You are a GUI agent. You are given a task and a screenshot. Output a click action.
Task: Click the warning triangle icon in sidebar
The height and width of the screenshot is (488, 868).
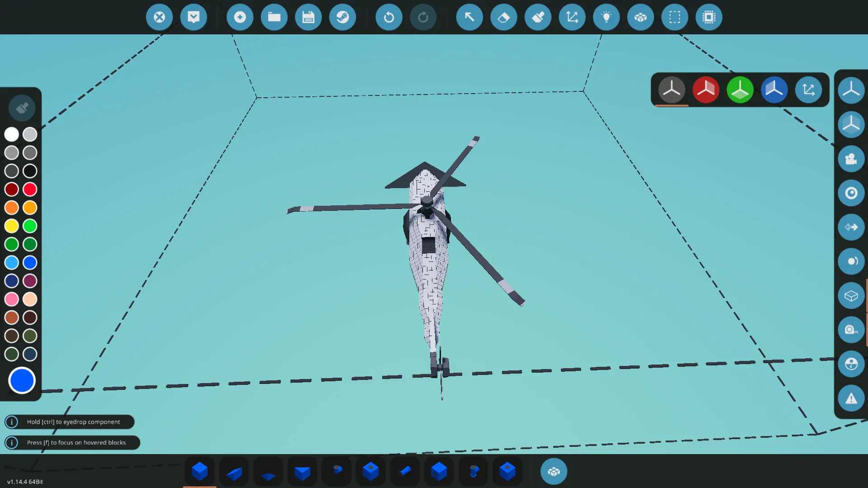(x=851, y=398)
